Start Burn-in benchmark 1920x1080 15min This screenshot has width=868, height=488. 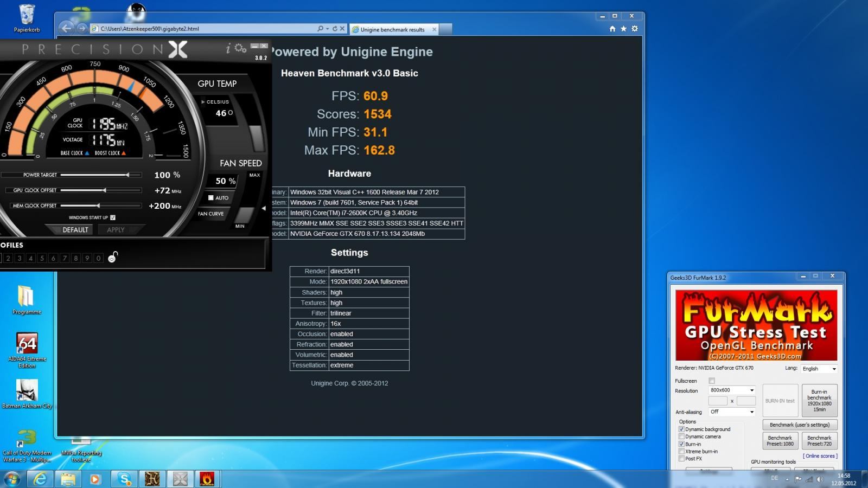[x=819, y=401]
